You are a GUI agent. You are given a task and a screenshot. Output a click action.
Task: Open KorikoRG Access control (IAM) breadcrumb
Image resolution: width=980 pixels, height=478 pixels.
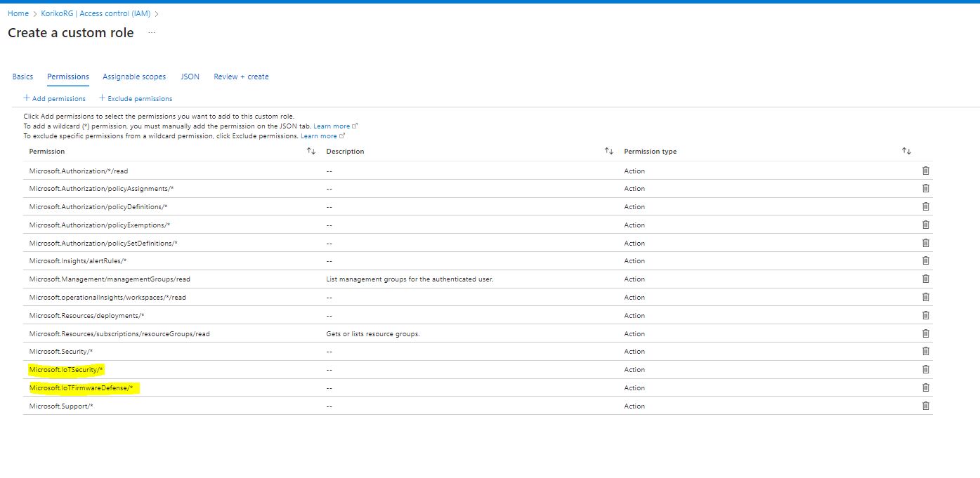[96, 13]
